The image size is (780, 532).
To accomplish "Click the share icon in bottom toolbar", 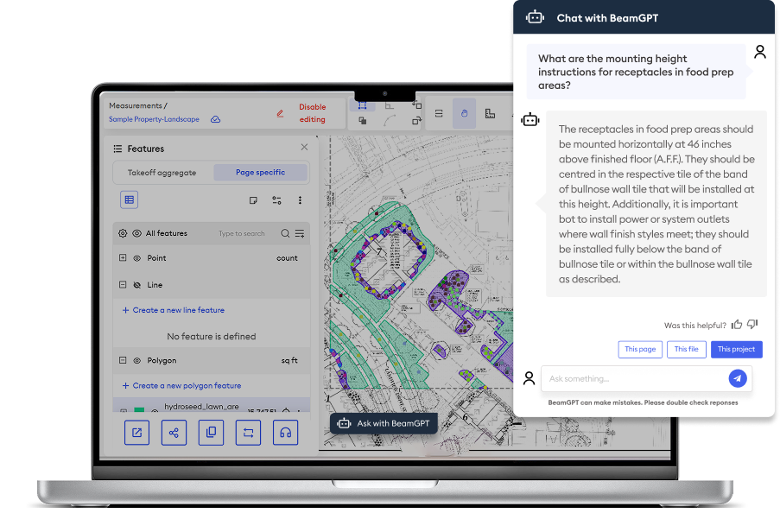I will pos(174,432).
